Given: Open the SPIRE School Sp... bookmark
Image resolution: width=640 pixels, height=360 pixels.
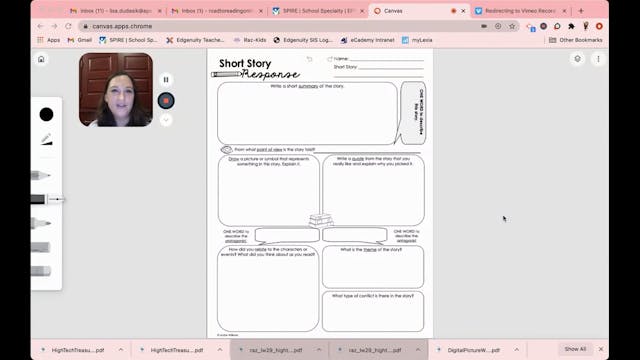Looking at the screenshot, I should click(x=128, y=40).
